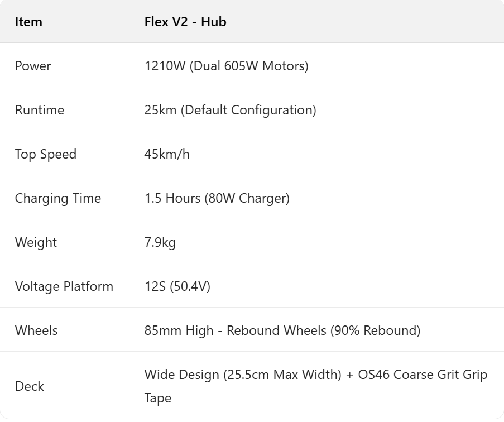Click 'Wide Design (25.5cm Max Width)' text
The width and height of the screenshot is (504, 422).
(242, 375)
